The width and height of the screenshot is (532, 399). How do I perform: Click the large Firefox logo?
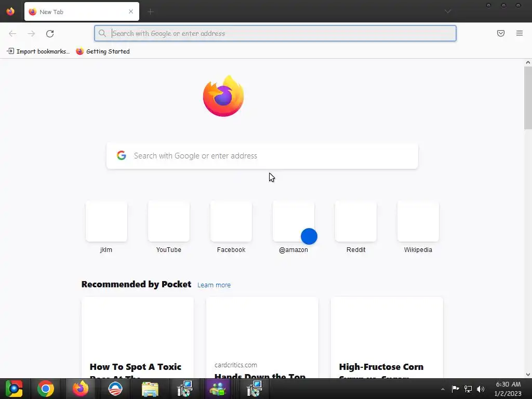pos(223,96)
